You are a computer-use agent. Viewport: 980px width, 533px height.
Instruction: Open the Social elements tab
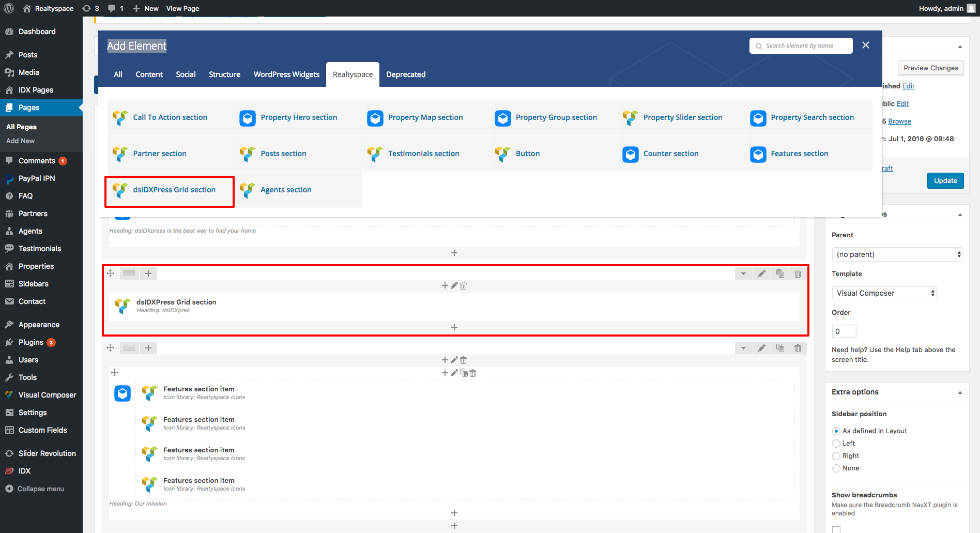[x=186, y=74]
